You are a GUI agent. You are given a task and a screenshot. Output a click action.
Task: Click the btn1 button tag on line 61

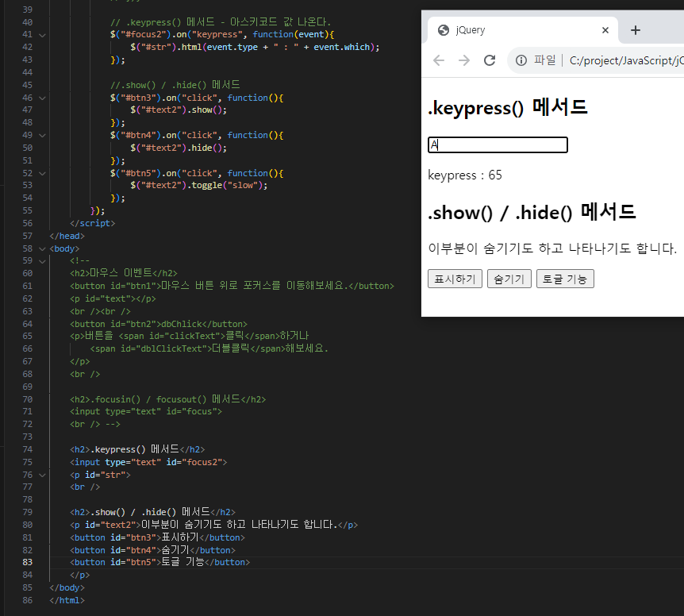(x=232, y=286)
